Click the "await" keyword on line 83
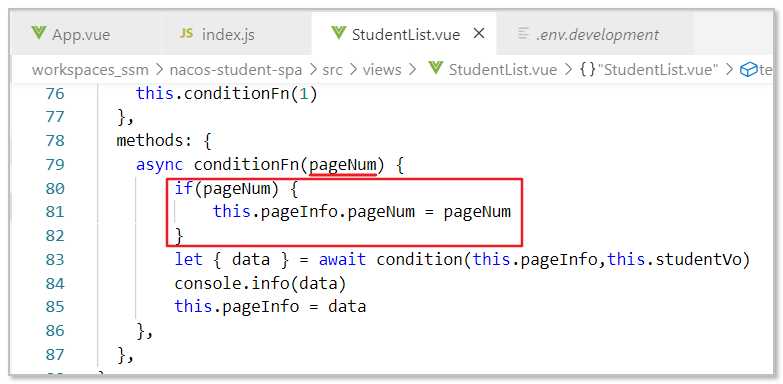The height and width of the screenshot is (384, 783). point(343,259)
